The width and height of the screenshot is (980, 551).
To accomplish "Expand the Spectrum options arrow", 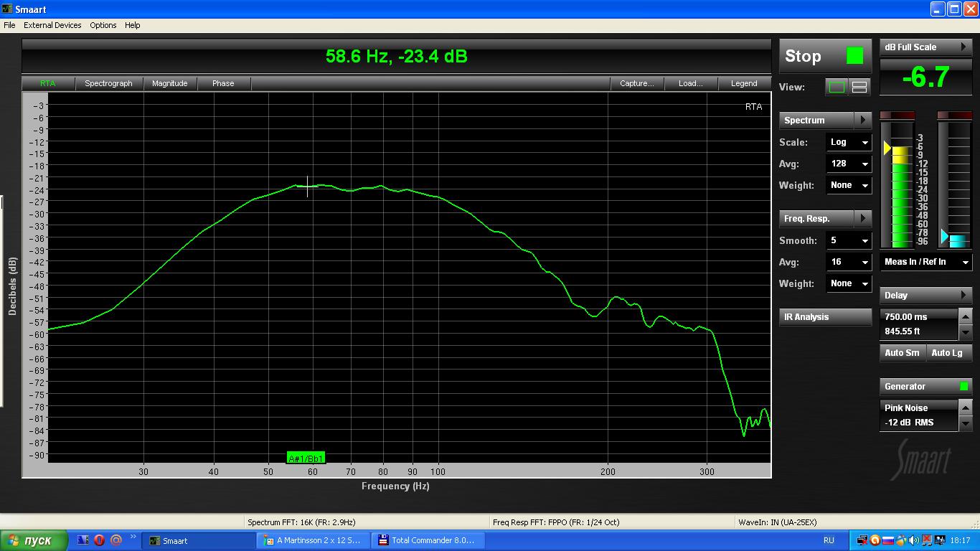I will click(863, 120).
